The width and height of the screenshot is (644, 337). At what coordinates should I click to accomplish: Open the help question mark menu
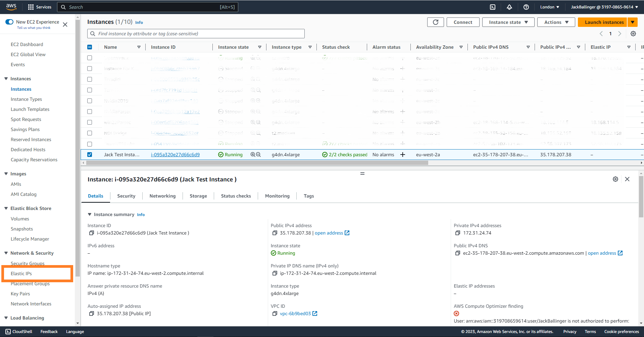click(526, 7)
